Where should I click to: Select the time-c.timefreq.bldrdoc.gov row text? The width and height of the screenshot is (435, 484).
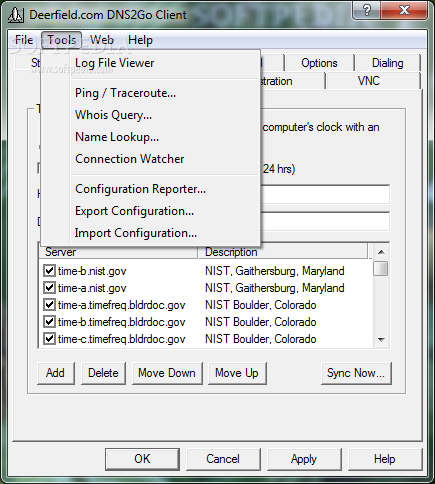(x=121, y=339)
